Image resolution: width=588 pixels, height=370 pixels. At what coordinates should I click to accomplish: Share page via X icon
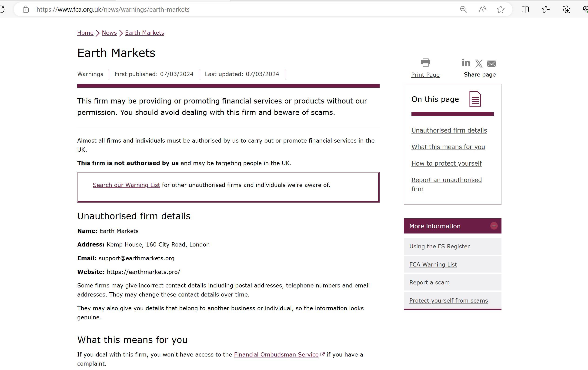point(479,63)
